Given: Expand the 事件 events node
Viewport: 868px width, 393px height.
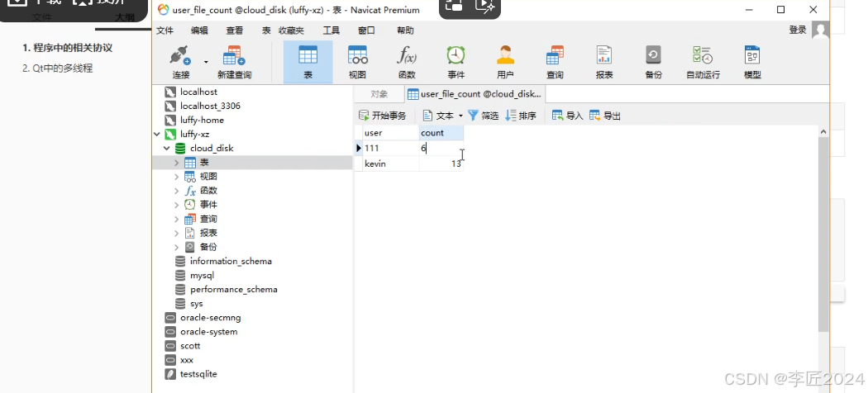Looking at the screenshot, I should coord(177,205).
